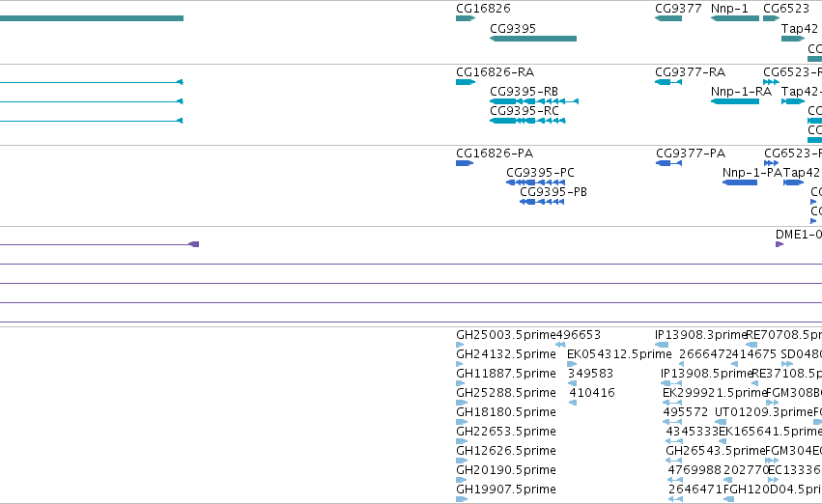The image size is (822, 504).
Task: Select EST label 495572
Action: [x=686, y=412]
